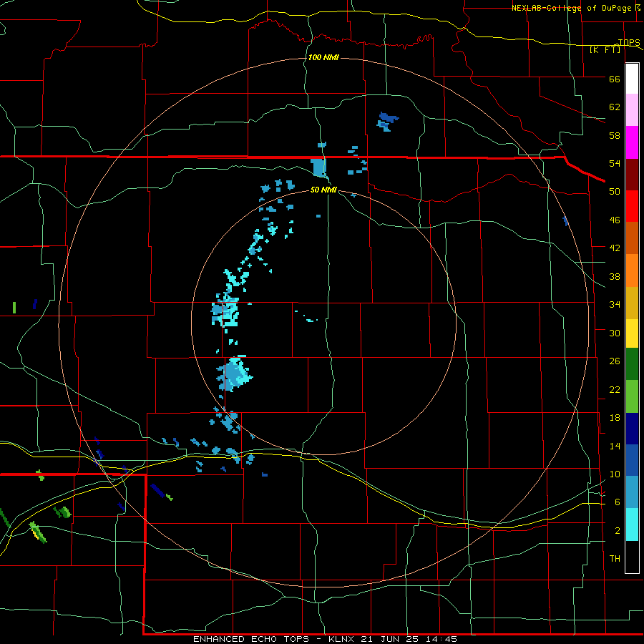Screen dimensions: 644x644
Task: Click the K FT units label
Action: click(605, 50)
